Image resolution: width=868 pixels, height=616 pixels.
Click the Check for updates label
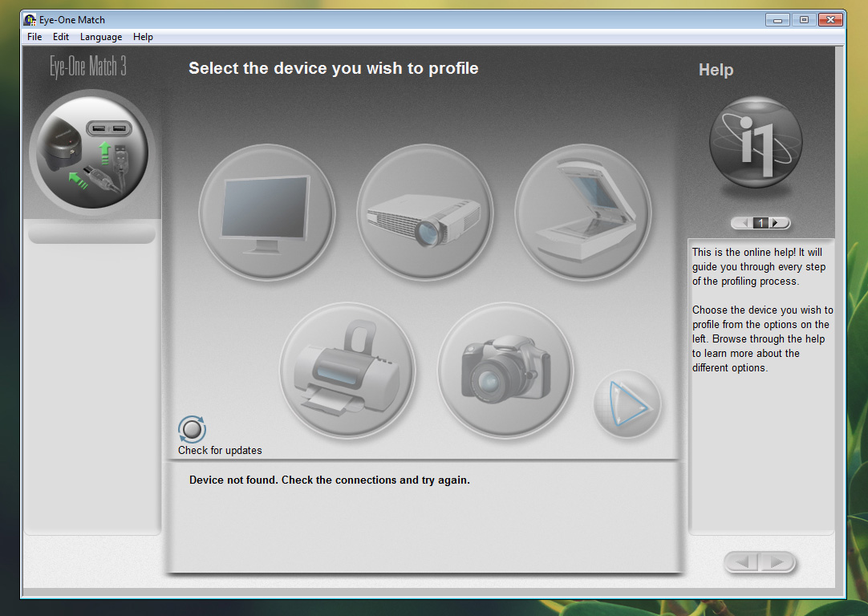click(220, 451)
